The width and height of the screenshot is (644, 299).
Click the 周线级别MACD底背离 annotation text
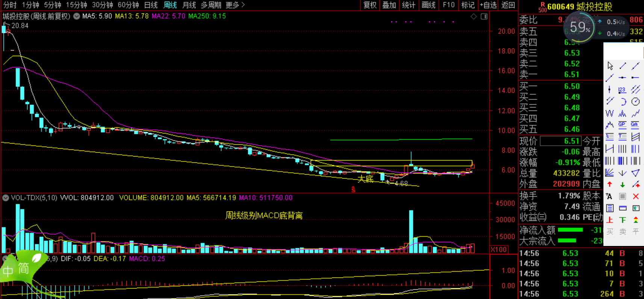[264, 216]
